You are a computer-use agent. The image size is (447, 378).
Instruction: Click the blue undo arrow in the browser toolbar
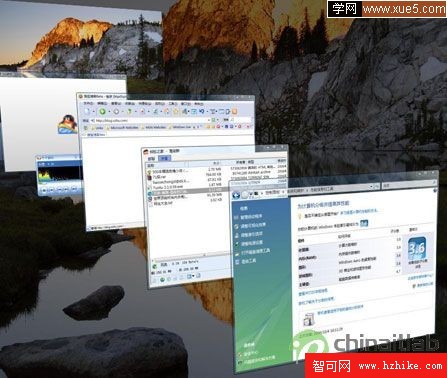tap(202, 111)
